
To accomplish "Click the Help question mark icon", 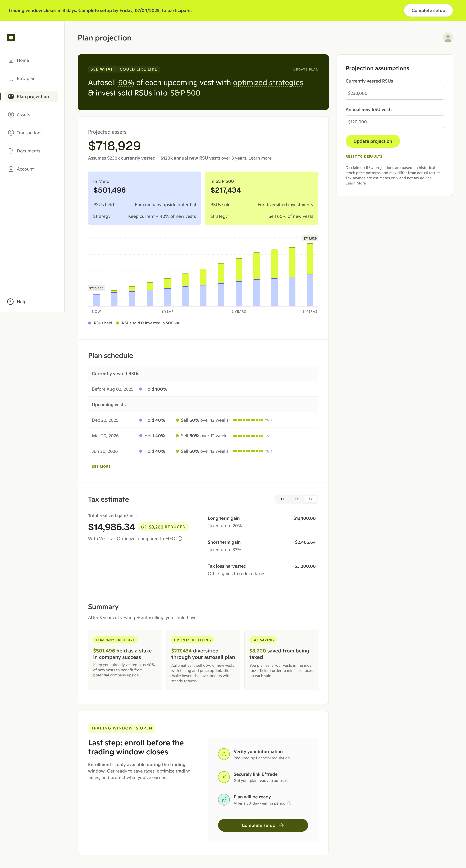I will click(x=11, y=302).
